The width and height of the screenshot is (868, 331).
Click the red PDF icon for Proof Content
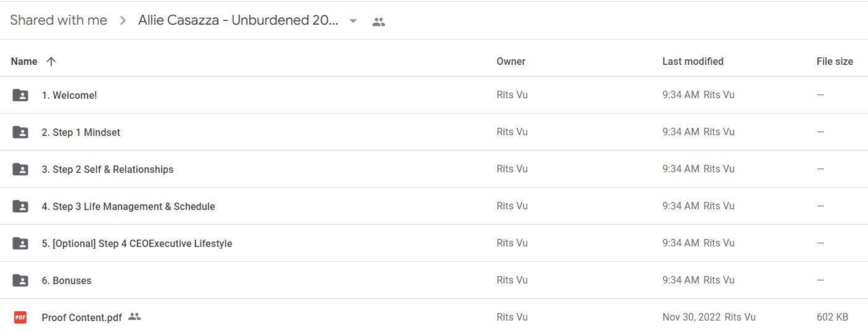point(20,317)
